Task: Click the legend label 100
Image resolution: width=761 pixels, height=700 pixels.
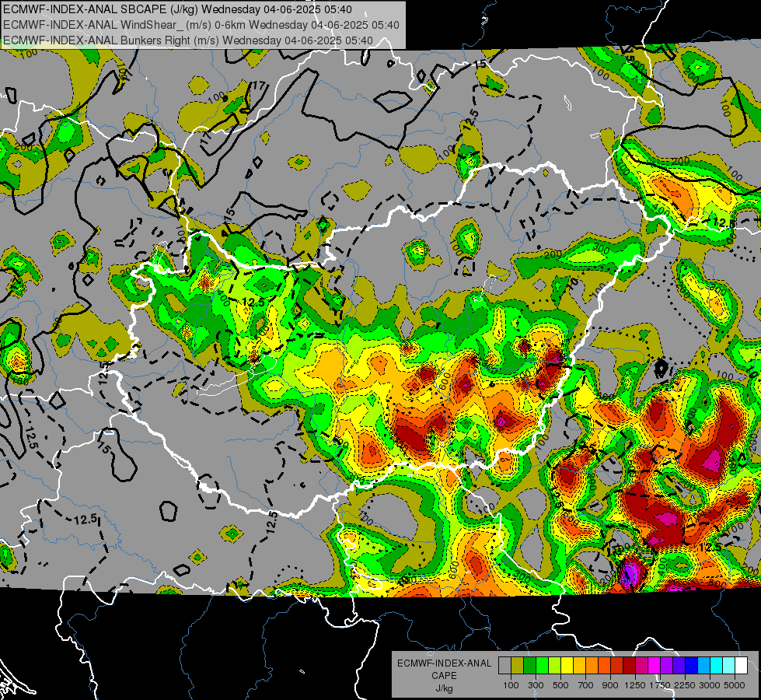Action: (511, 685)
